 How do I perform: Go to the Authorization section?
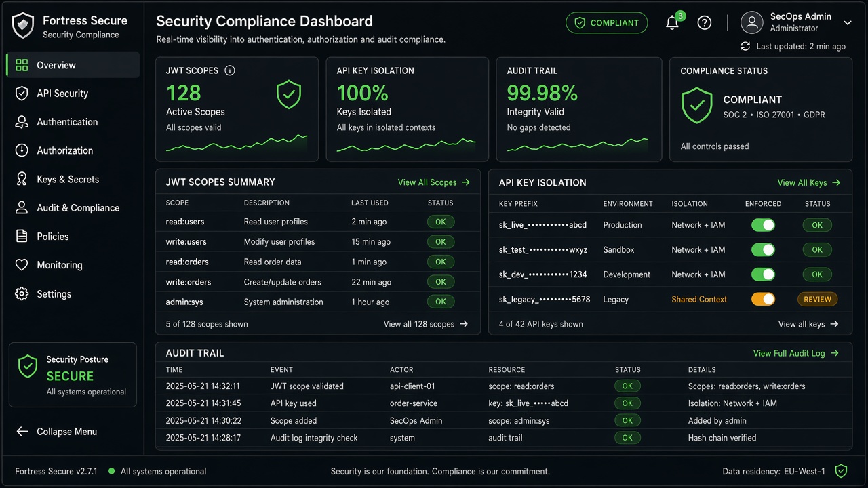coord(73,150)
